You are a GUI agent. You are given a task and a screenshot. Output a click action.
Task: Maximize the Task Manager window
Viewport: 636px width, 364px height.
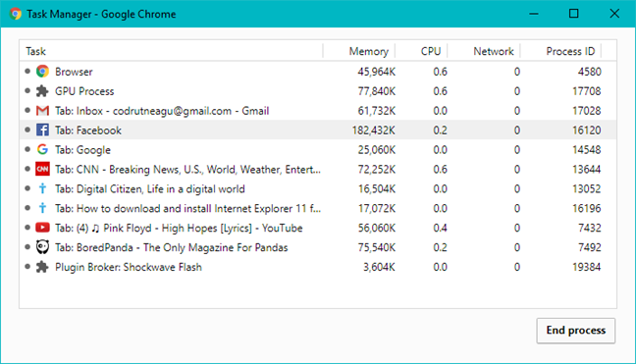click(x=573, y=14)
